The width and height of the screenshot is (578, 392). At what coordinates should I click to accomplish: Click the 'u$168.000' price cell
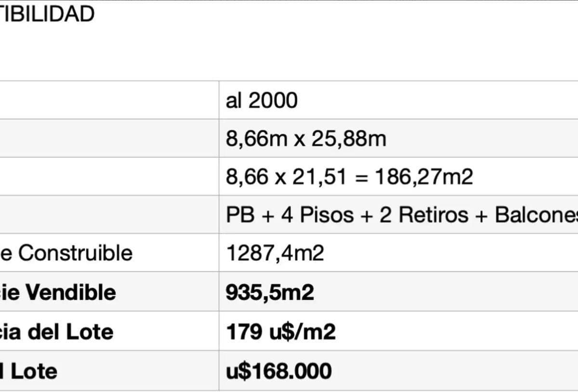click(x=278, y=371)
